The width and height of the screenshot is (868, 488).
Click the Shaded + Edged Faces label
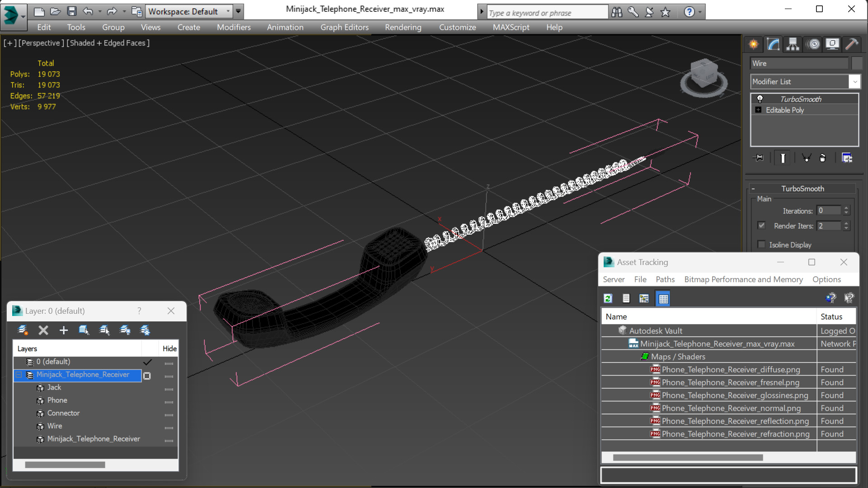click(108, 43)
